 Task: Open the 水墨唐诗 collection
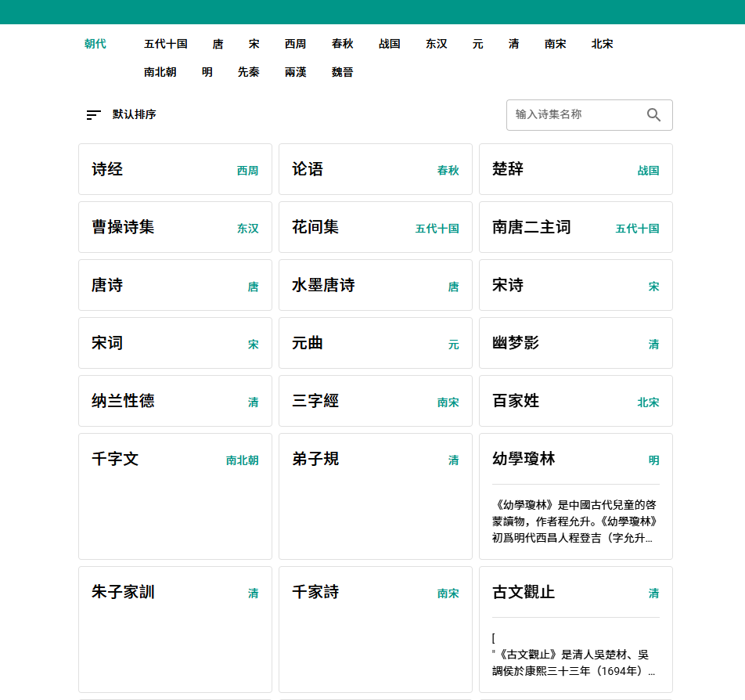(x=376, y=285)
